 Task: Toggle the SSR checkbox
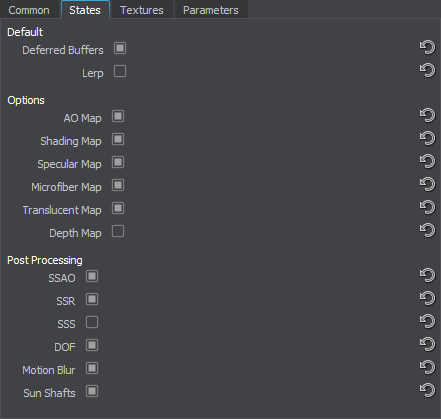92,299
